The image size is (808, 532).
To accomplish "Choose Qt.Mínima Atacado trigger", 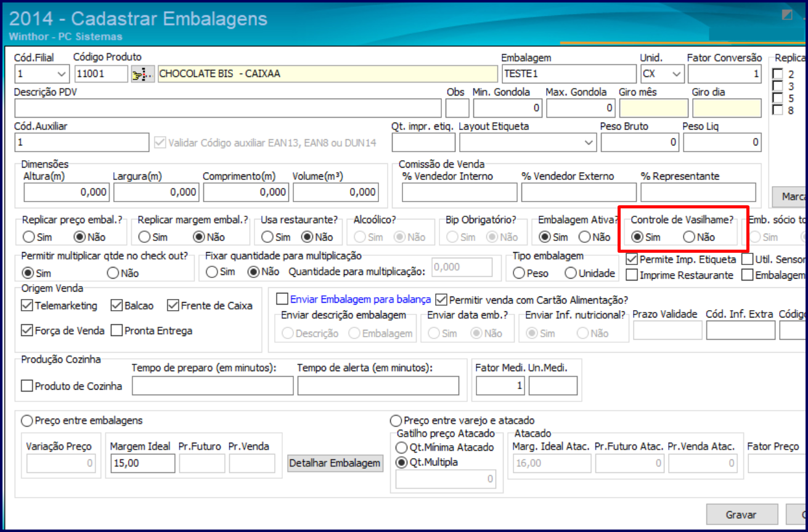I will pos(402,448).
